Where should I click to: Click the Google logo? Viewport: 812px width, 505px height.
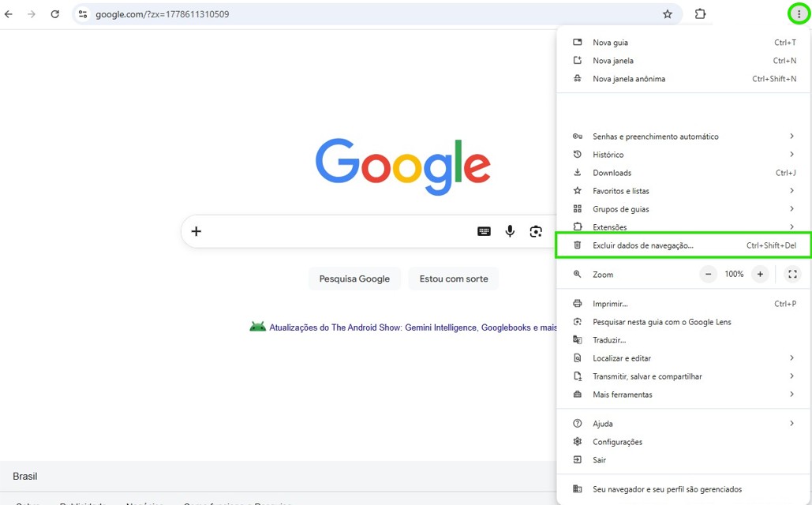(x=403, y=166)
